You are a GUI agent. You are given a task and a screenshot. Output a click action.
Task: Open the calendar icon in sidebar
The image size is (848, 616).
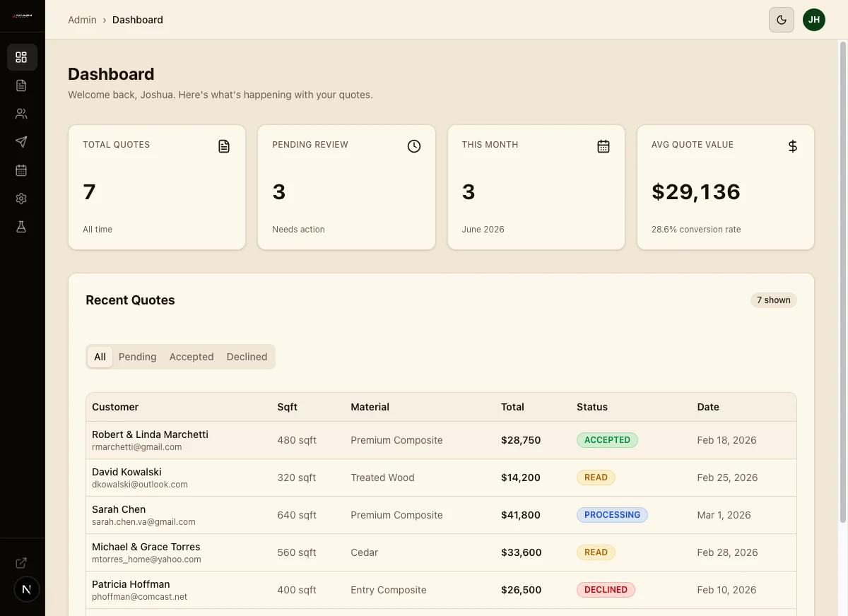click(21, 170)
